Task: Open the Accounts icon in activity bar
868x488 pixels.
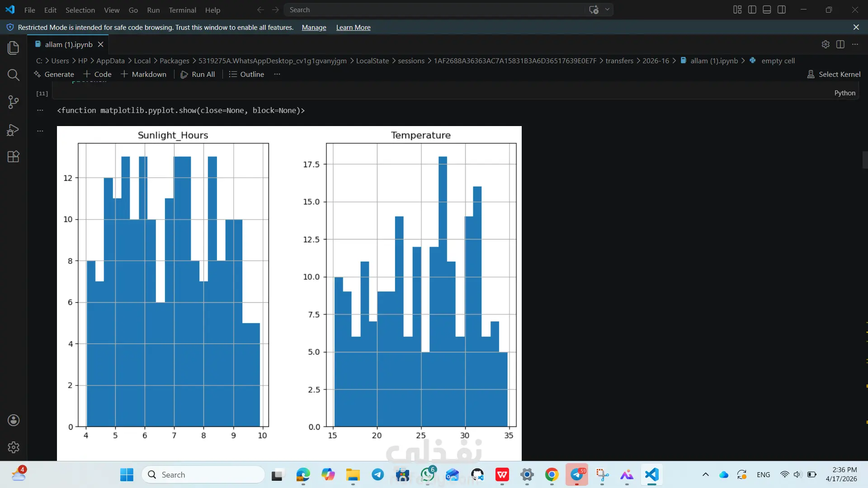Action: pos(14,420)
